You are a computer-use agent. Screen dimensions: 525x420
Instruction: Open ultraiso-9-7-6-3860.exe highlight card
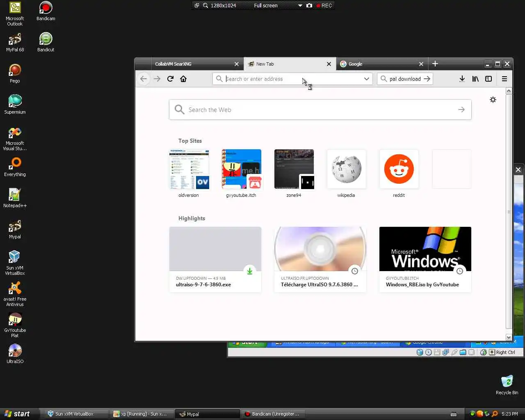(215, 259)
